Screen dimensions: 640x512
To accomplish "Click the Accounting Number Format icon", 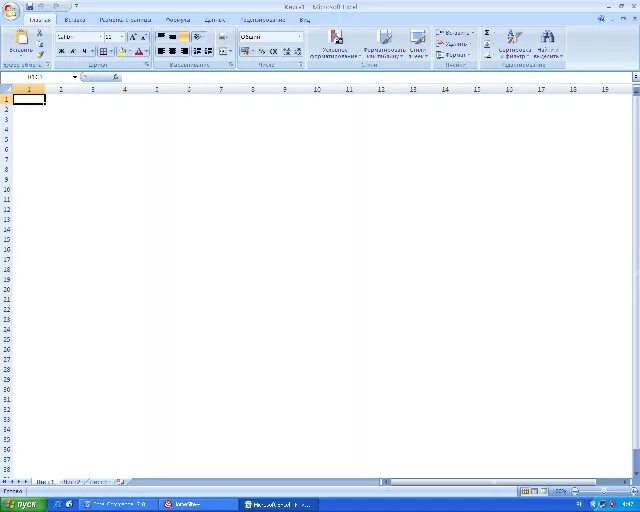I will pyautogui.click(x=245, y=51).
